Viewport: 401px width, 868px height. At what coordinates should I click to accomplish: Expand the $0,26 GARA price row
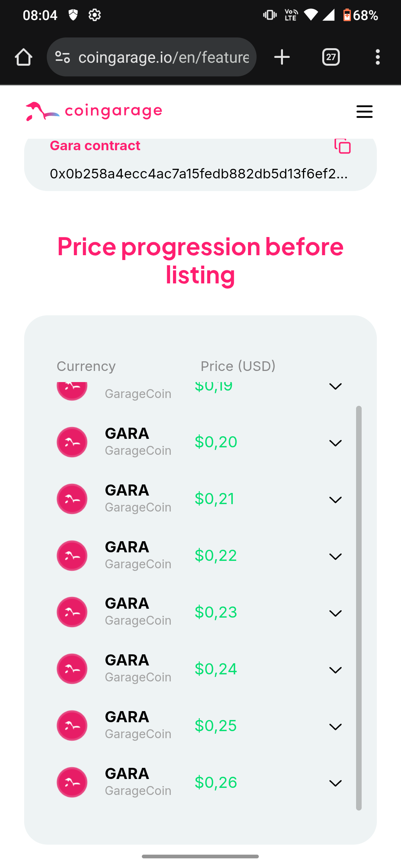(x=335, y=783)
